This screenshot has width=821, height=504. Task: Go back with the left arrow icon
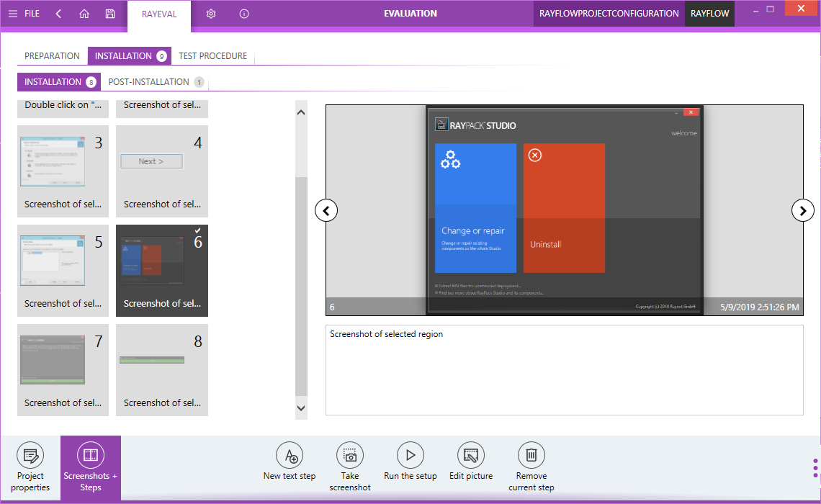(58, 14)
